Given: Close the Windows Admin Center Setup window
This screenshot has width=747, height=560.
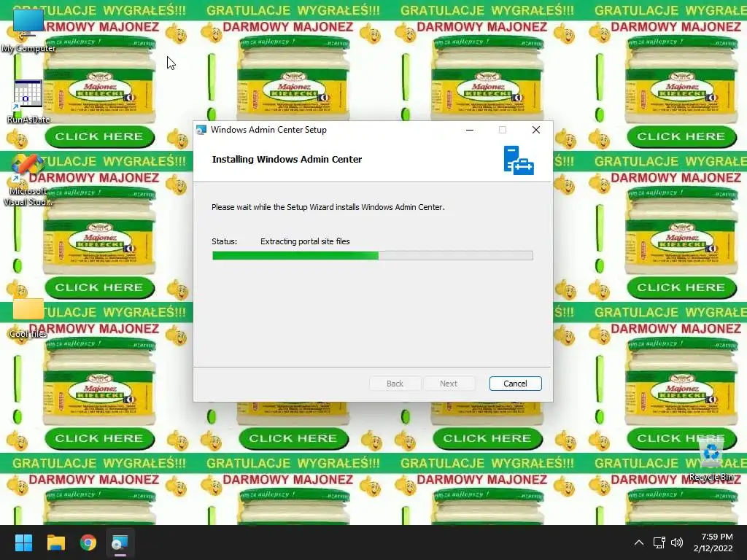Looking at the screenshot, I should [536, 130].
